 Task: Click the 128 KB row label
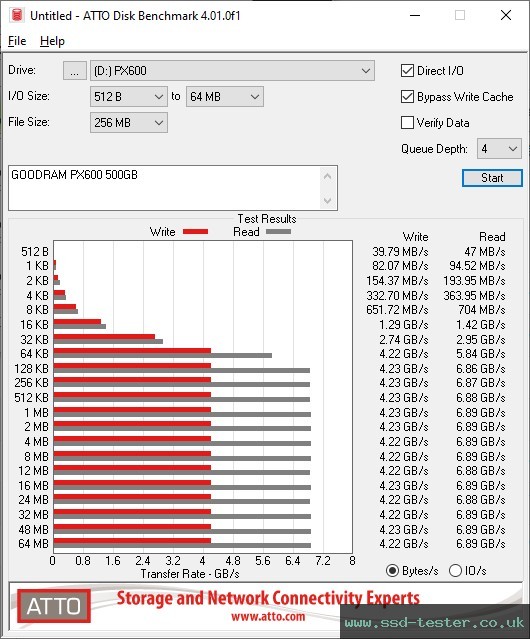pyautogui.click(x=31, y=368)
